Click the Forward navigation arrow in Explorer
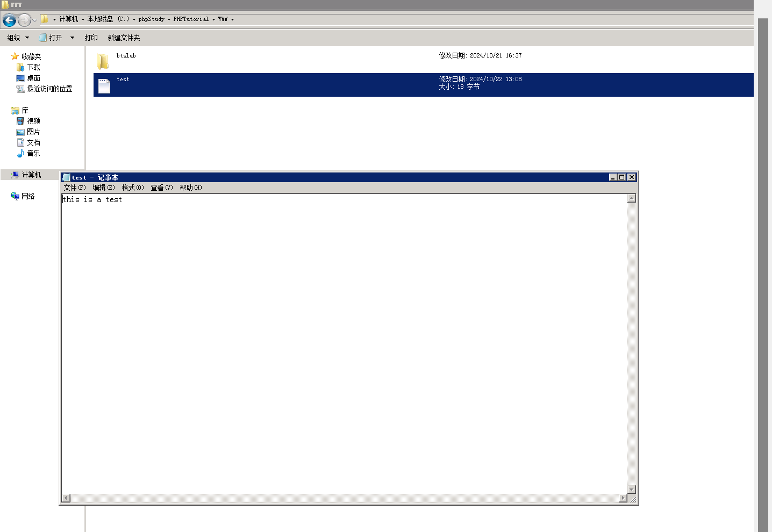Screen dimensions: 772x532 coord(24,20)
